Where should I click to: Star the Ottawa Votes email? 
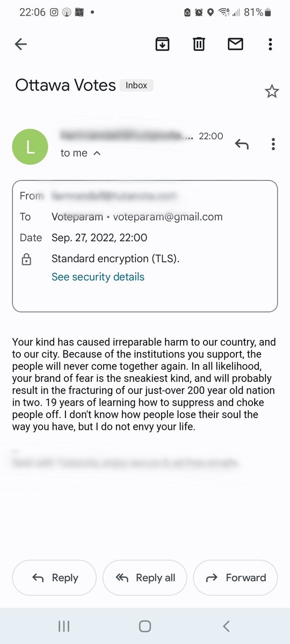coord(272,92)
